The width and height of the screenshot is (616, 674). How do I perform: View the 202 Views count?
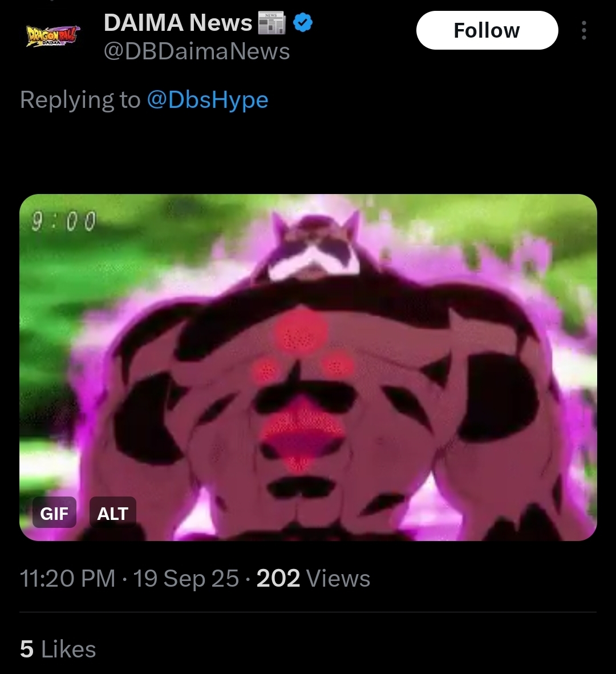(x=313, y=578)
